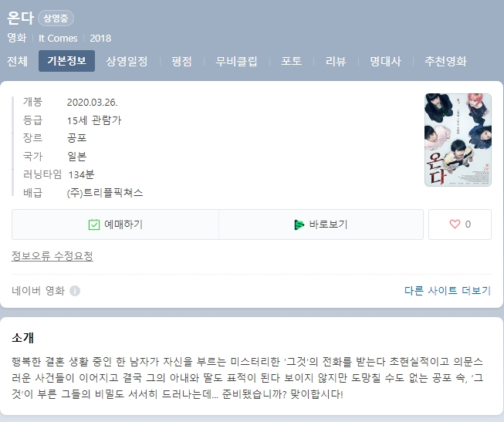Open the 온다 movie poster thumbnail

pyautogui.click(x=458, y=140)
